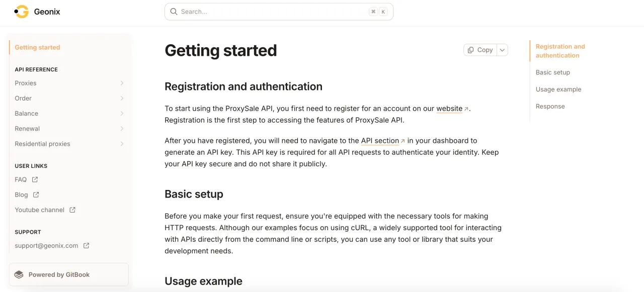The width and height of the screenshot is (644, 292).
Task: Expand the Renewal section chevron
Action: coord(122,129)
